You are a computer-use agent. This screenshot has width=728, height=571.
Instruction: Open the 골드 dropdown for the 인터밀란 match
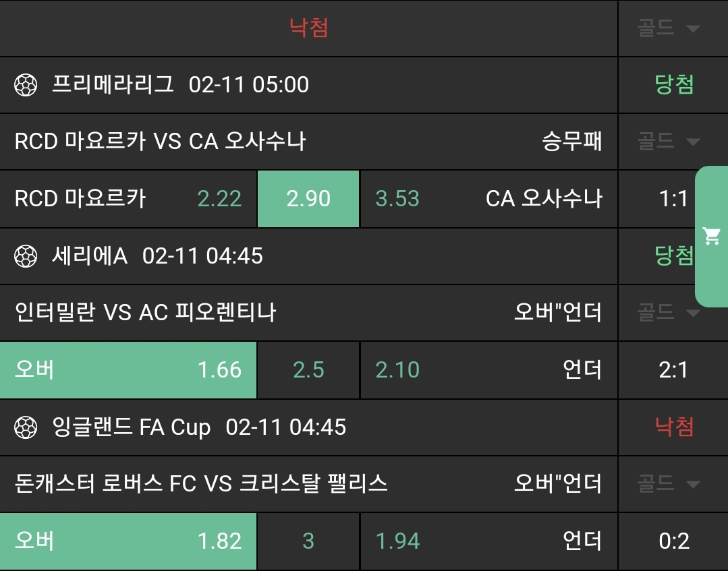tap(669, 312)
